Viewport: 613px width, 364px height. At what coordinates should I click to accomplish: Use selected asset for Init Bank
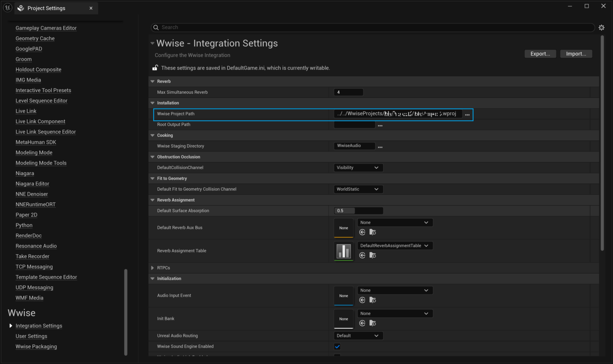click(x=362, y=323)
